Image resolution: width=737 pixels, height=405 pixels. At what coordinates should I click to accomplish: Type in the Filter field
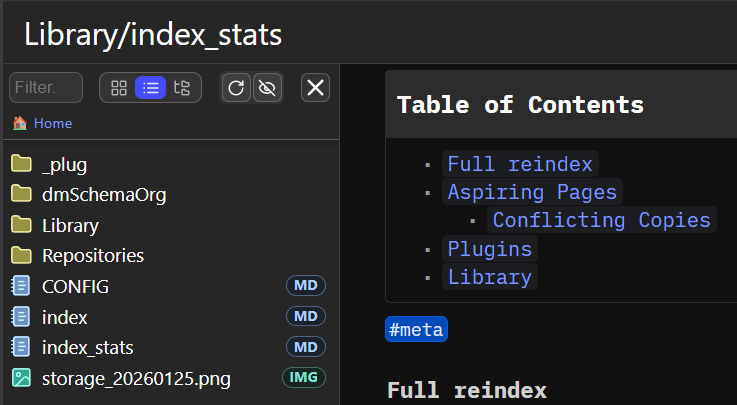pos(46,88)
